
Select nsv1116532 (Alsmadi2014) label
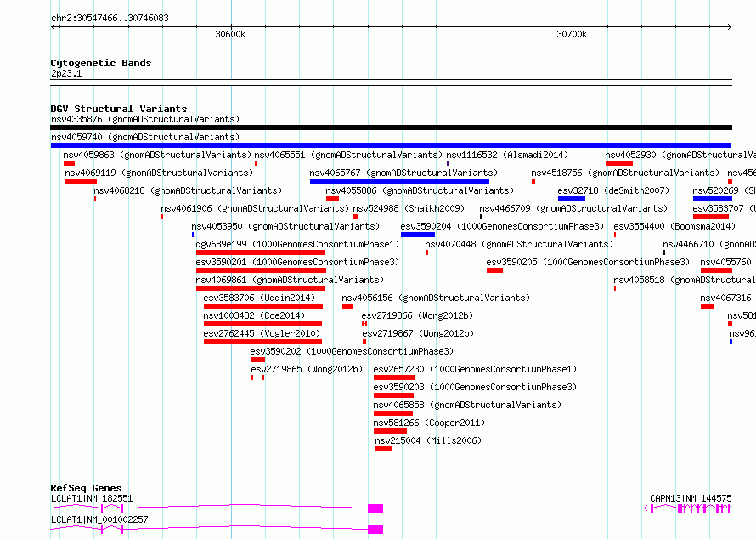[x=507, y=155]
